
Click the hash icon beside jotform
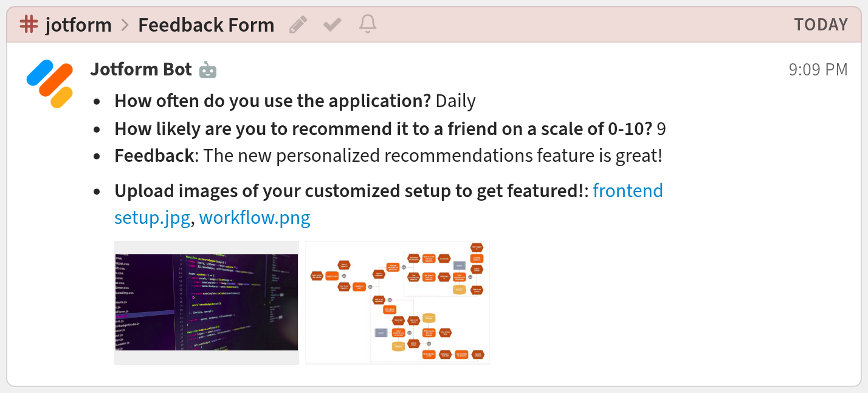pos(29,25)
